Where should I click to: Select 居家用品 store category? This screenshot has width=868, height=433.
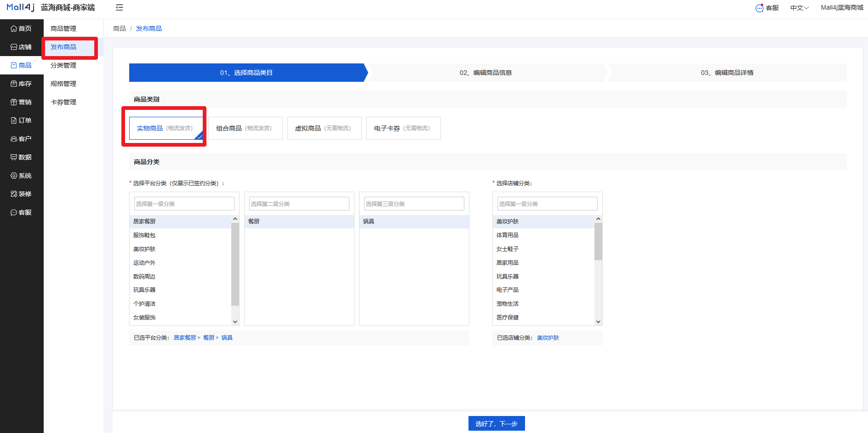[x=544, y=263]
